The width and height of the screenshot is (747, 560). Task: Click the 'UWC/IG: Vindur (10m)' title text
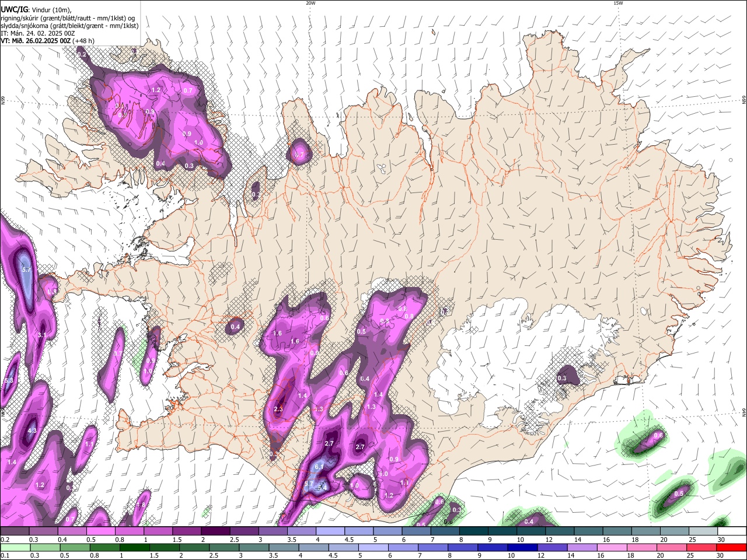(x=36, y=10)
